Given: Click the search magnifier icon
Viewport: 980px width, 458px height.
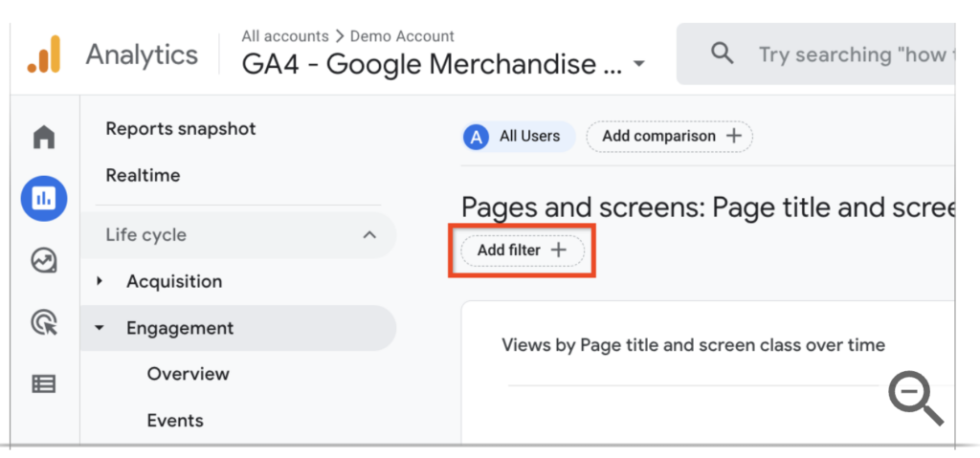Looking at the screenshot, I should click(722, 55).
